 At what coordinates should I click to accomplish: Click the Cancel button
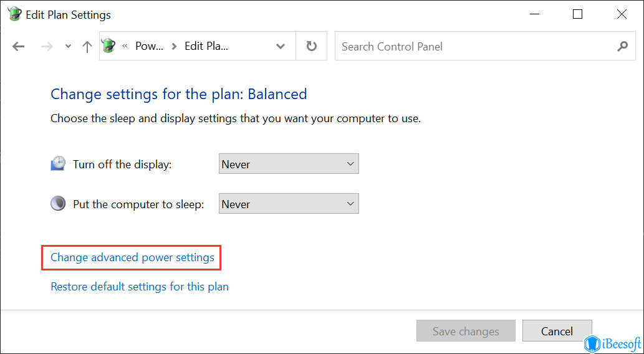click(557, 331)
